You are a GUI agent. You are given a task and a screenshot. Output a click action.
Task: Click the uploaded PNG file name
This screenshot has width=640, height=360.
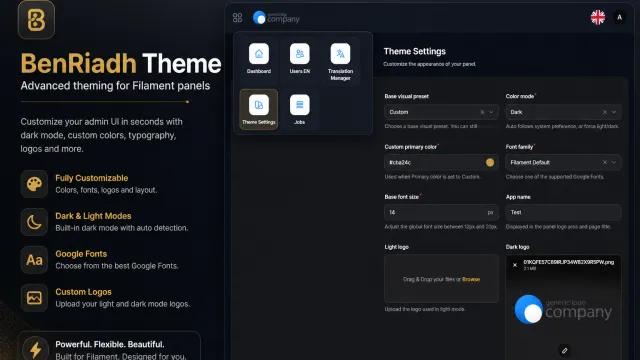pyautogui.click(x=569, y=262)
